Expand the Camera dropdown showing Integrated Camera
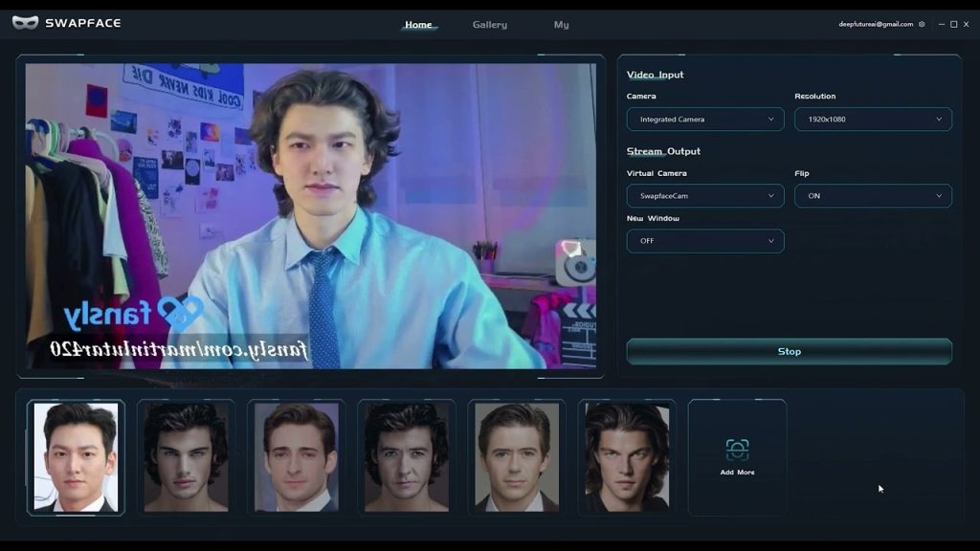Screen dimensions: 980x551 click(x=705, y=120)
